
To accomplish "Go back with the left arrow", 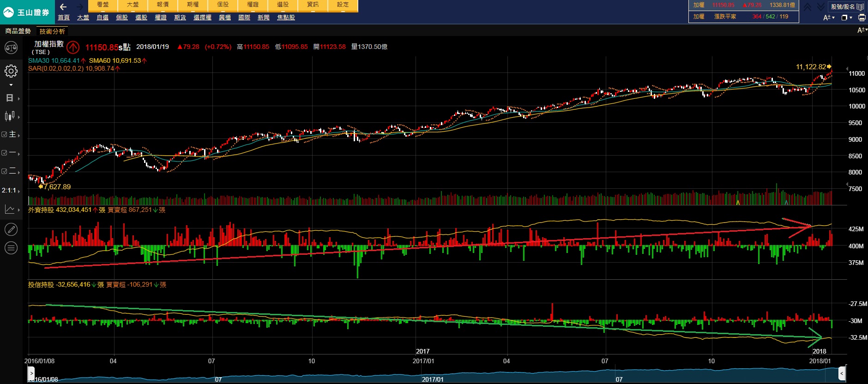I will pos(63,7).
